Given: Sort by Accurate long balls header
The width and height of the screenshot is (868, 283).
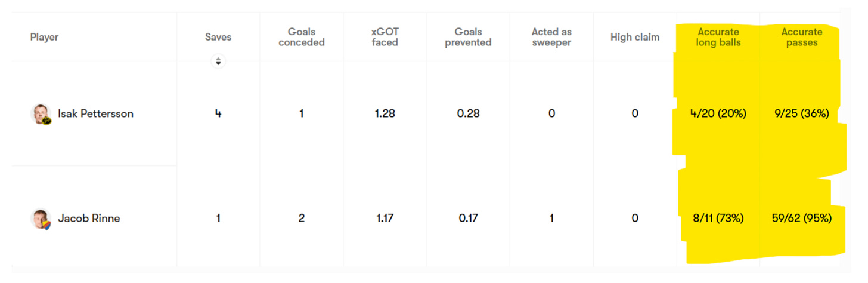Looking at the screenshot, I should (718, 37).
